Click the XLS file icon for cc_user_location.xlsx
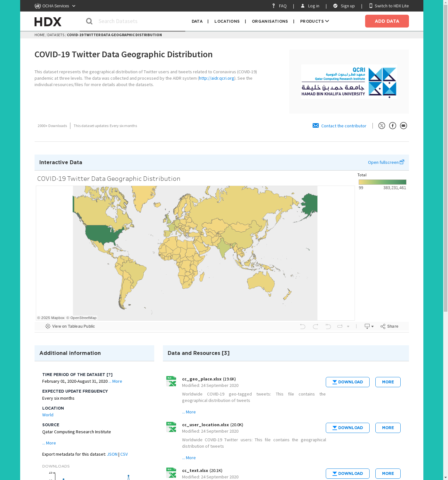 [171, 427]
